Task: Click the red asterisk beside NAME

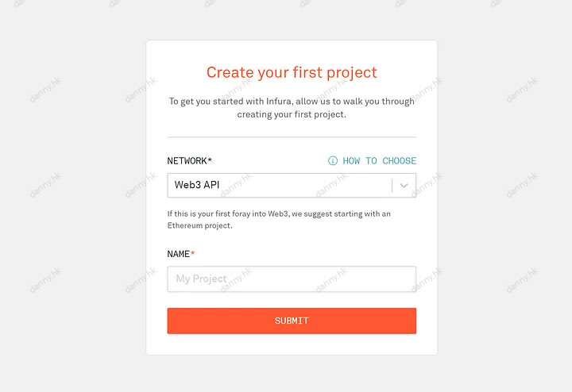Action: [192, 253]
